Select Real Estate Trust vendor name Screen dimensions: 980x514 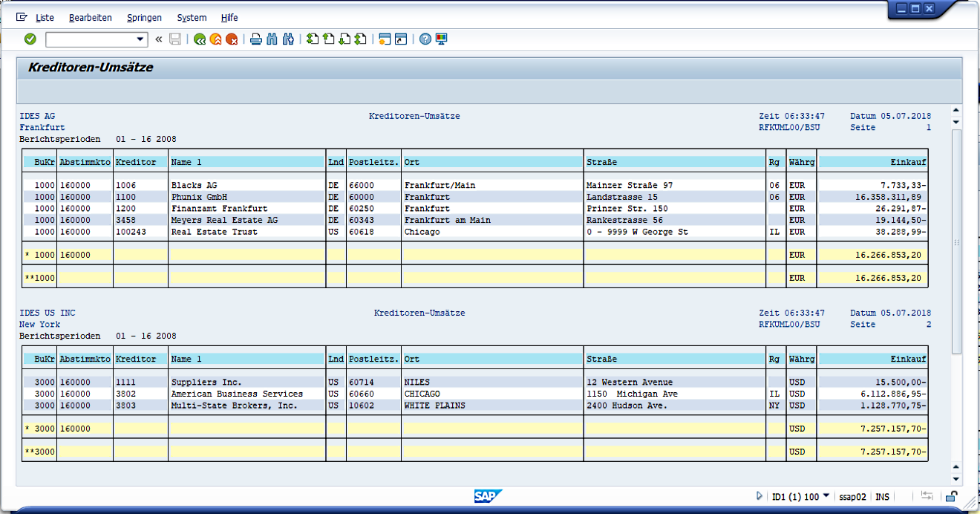tap(215, 232)
